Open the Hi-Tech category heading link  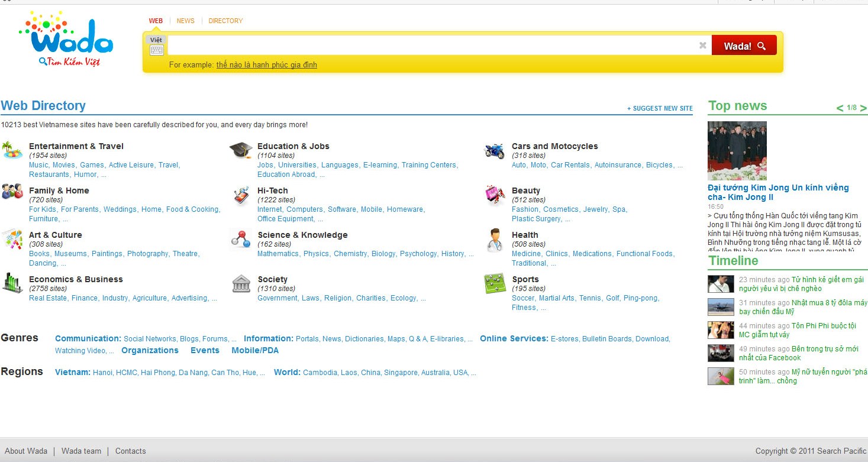click(x=272, y=190)
